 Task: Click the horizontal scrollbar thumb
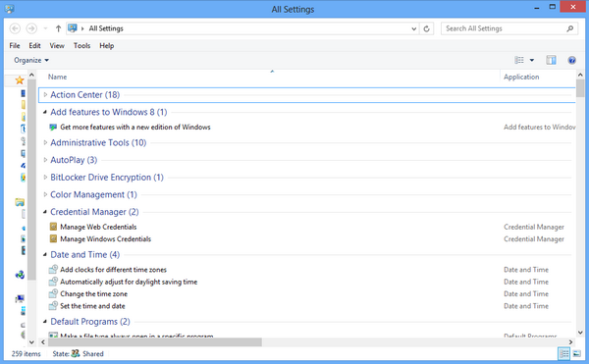(155, 341)
